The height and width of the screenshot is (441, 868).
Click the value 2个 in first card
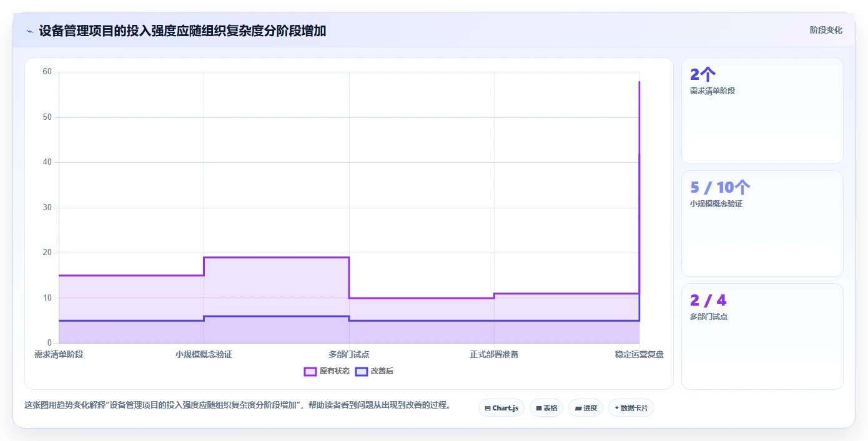703,74
